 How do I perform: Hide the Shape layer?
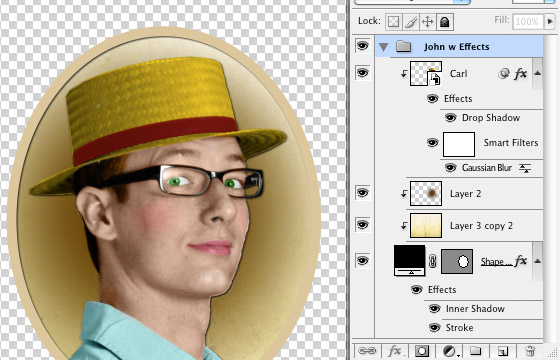point(362,260)
